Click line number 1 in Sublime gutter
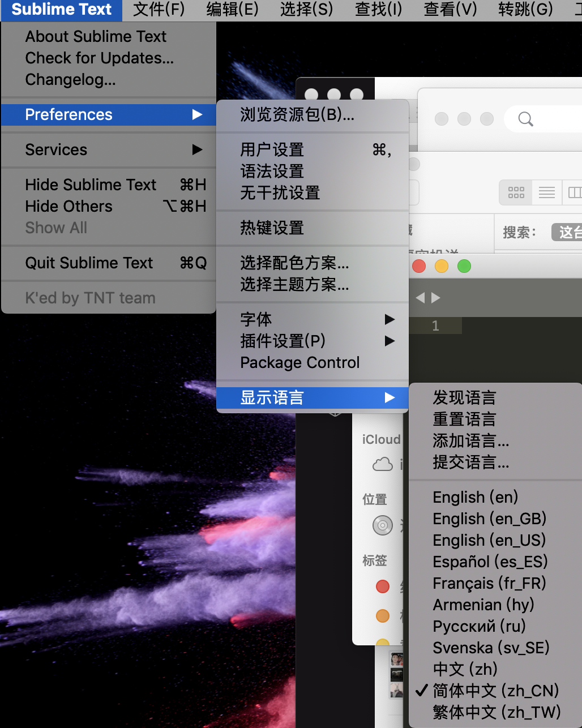The width and height of the screenshot is (582, 728). click(435, 326)
